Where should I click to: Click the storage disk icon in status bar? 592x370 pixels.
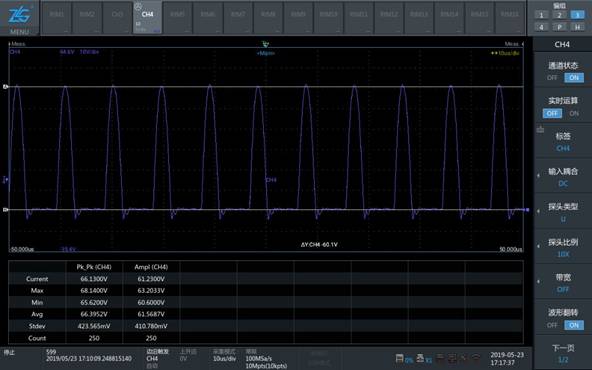(399, 358)
